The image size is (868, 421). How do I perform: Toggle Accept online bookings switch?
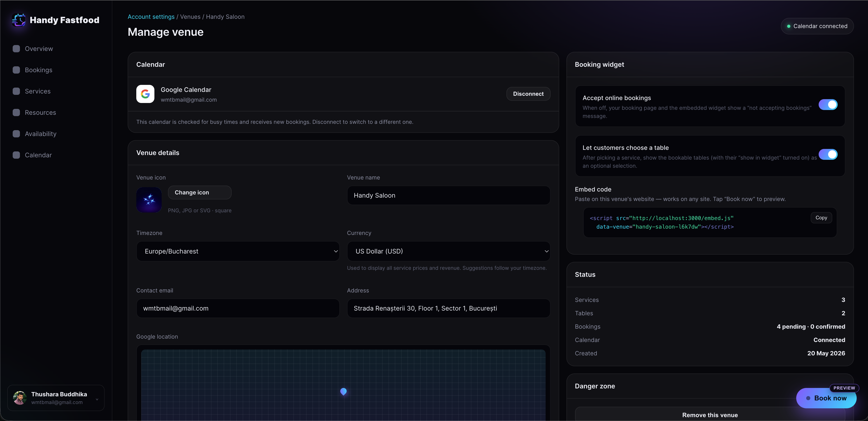point(828,104)
